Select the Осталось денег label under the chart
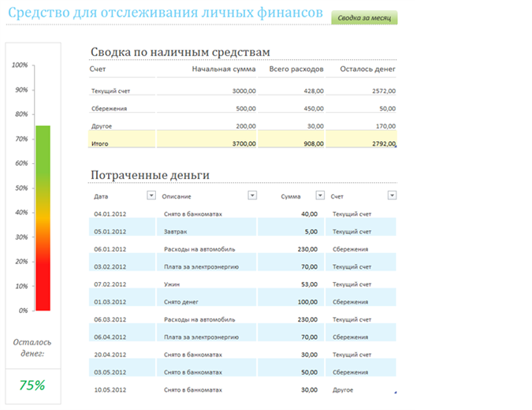The image size is (532, 410). (32, 348)
